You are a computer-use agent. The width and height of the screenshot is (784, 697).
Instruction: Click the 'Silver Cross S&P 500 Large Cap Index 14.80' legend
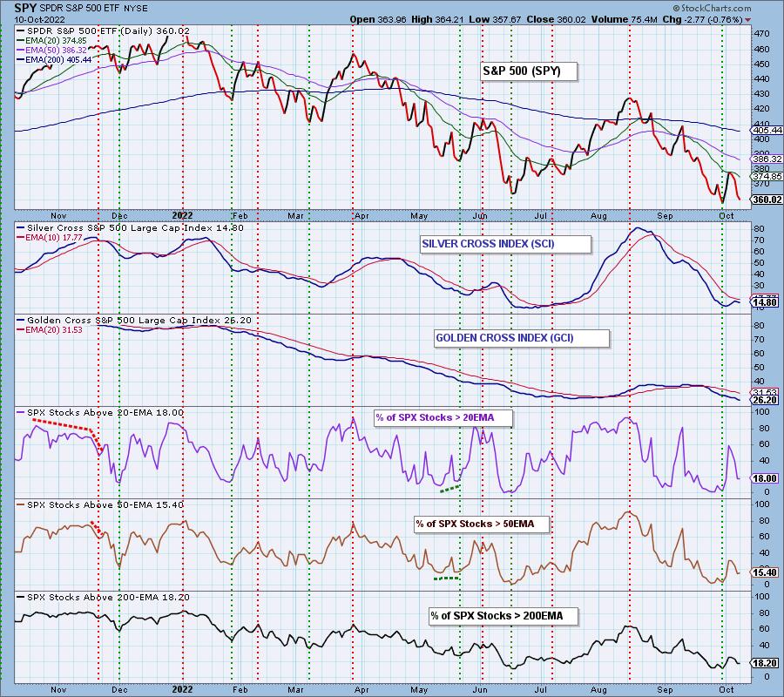coord(130,228)
